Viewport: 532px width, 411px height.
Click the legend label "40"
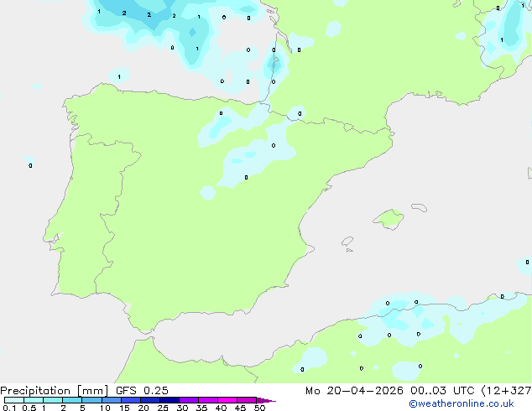[x=221, y=408]
